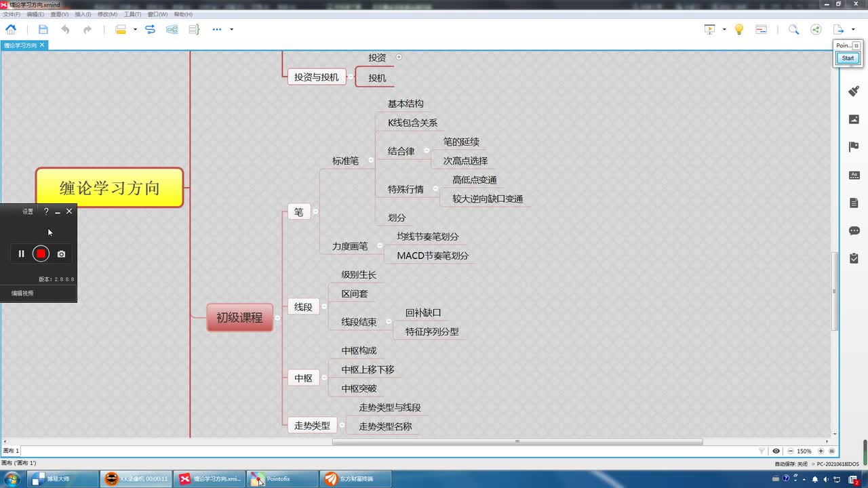Image resolution: width=868 pixels, height=488 pixels.
Task: Select the 初级课程 topic
Action: pos(239,317)
